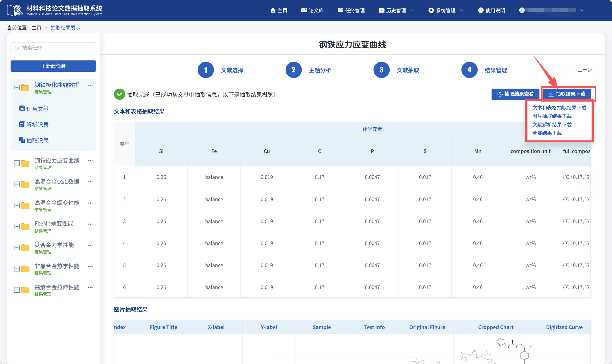Click the Digitized Curve column header
Image resolution: width=612 pixels, height=364 pixels.
point(564,327)
